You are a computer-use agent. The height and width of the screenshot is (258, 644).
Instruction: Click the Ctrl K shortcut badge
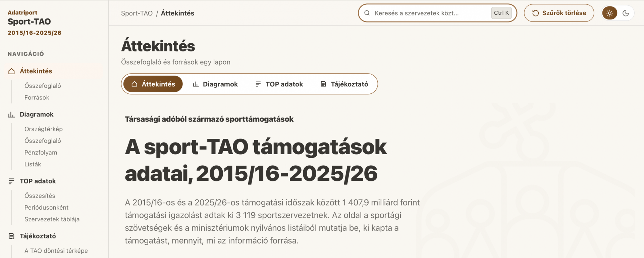click(x=501, y=13)
